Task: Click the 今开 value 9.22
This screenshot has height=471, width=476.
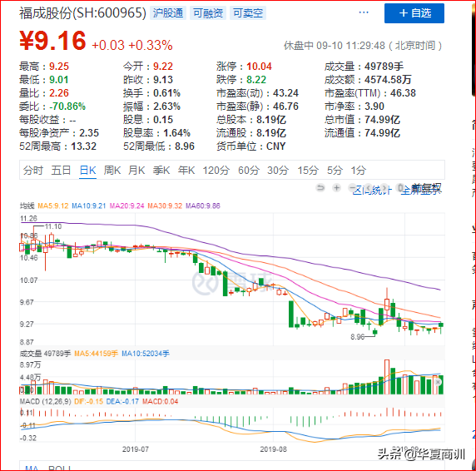Action: pos(163,67)
